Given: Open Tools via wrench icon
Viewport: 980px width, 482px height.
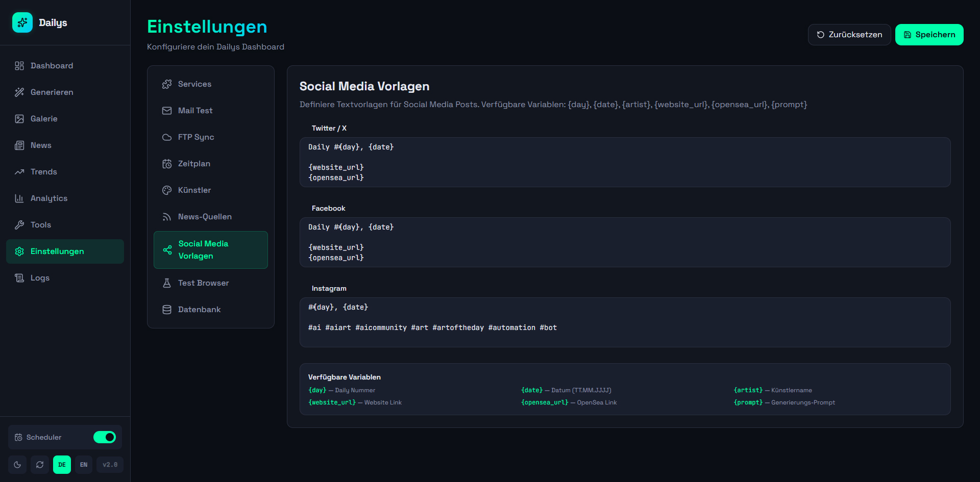Looking at the screenshot, I should point(19,225).
